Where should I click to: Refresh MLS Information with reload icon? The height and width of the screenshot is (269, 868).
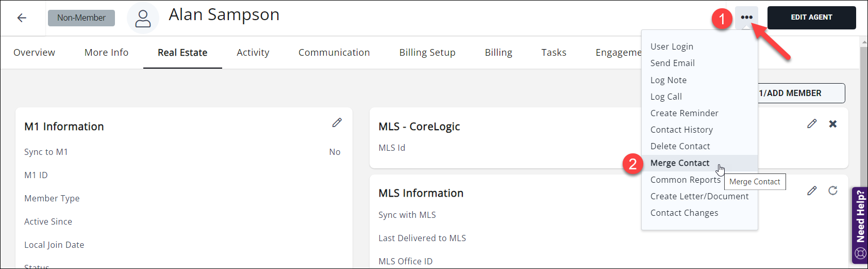833,191
